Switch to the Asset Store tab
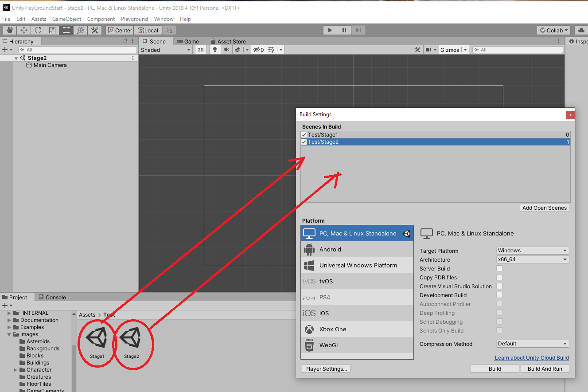Screen dimensions: 588x392 click(228, 41)
